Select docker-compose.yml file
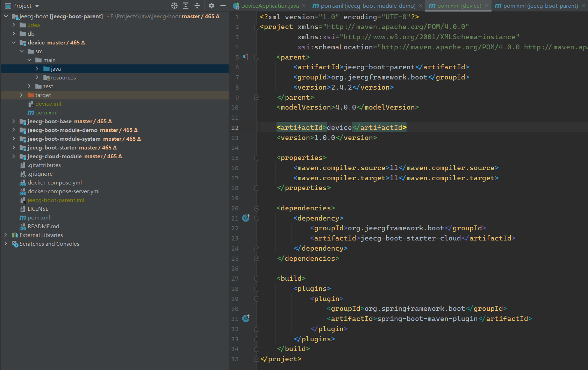Viewport: 588px width, 370px height. coord(55,182)
